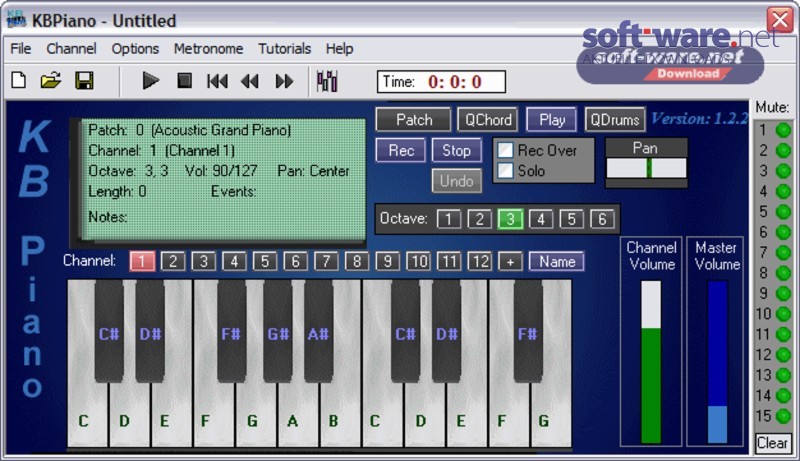Set level on the Master Volume slider
Viewport: 800px width, 461px height.
[717, 361]
